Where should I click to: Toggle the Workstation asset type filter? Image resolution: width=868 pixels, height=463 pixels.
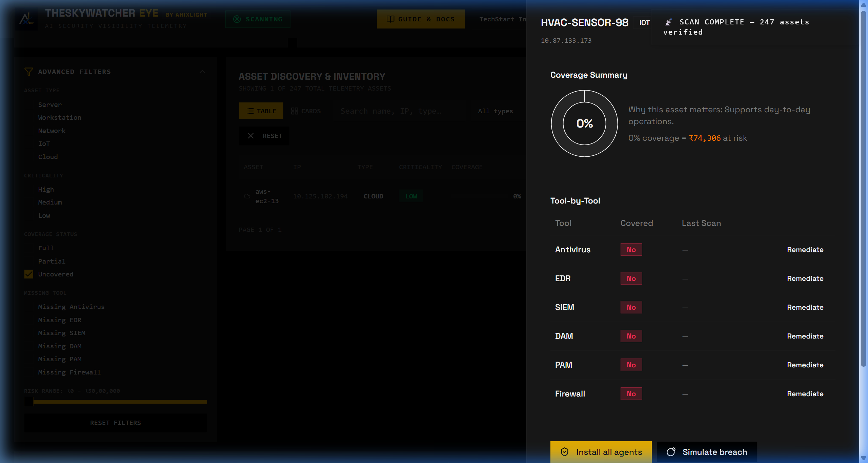tap(60, 117)
